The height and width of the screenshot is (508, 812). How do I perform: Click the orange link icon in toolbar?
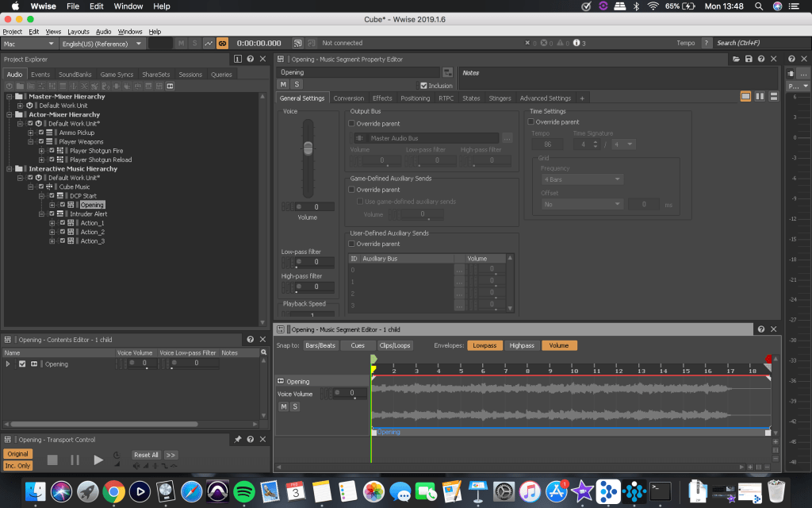(x=222, y=43)
